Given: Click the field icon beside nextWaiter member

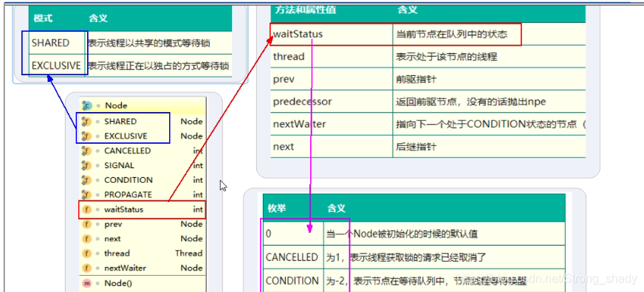Looking at the screenshot, I should 86,268.
